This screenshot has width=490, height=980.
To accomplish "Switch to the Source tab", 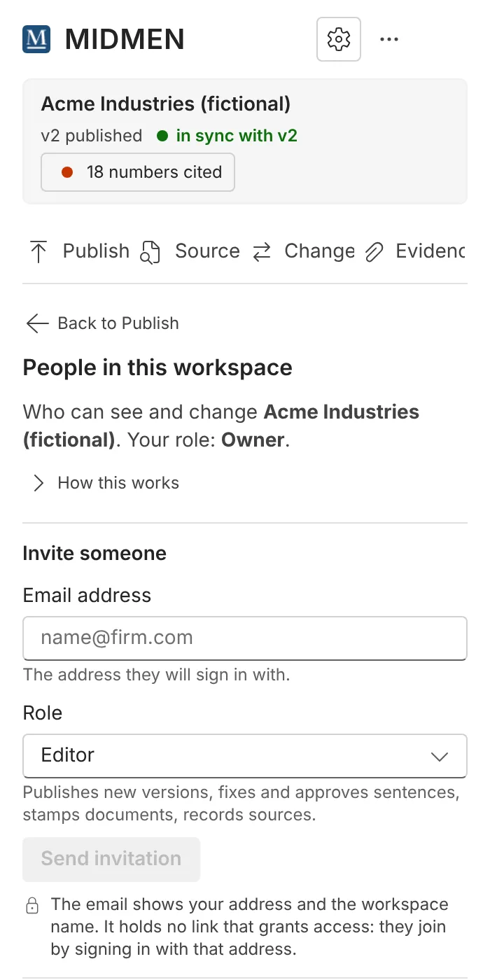I will (x=190, y=251).
